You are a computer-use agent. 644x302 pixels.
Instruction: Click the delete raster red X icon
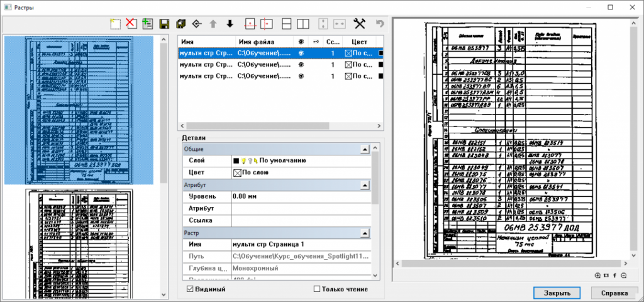coord(131,23)
